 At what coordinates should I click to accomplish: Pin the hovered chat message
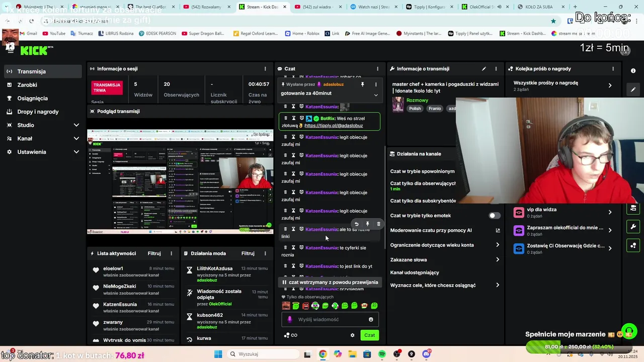coord(367,224)
